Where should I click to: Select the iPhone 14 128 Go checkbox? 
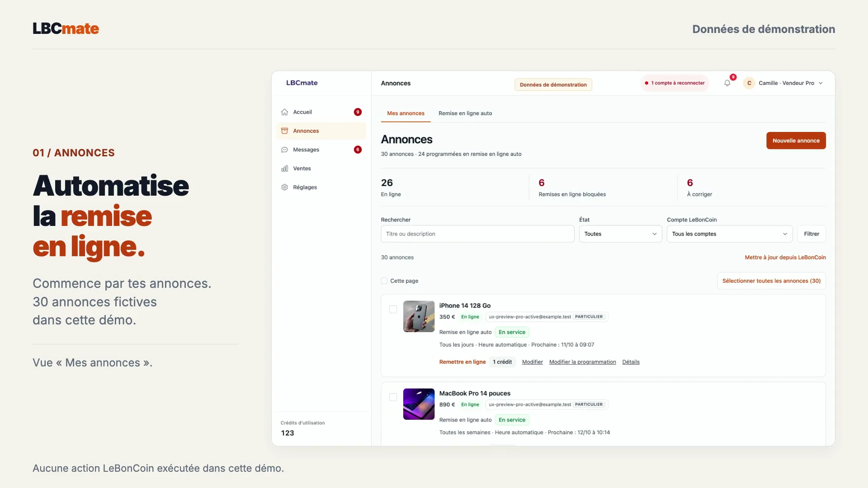click(393, 310)
